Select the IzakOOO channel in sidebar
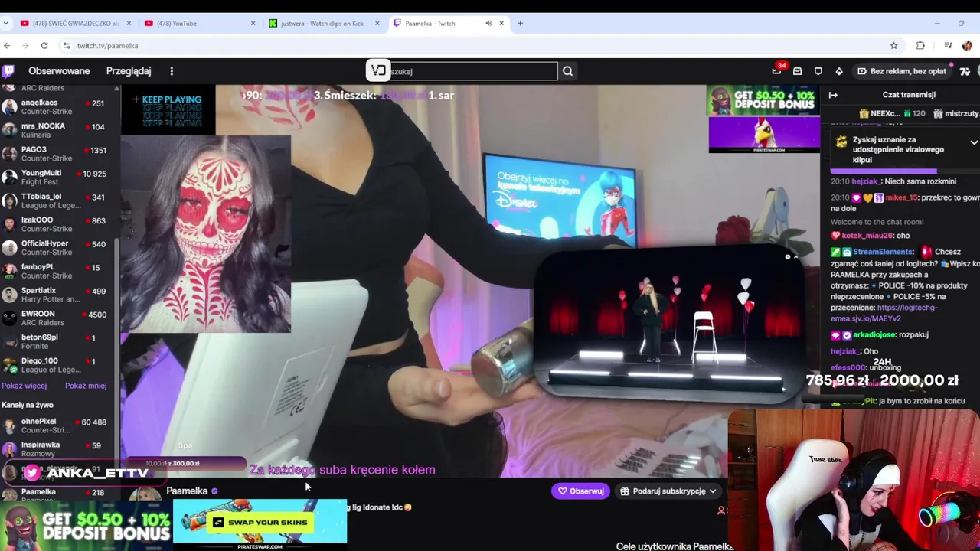Viewport: 980px width, 551px height. click(58, 224)
